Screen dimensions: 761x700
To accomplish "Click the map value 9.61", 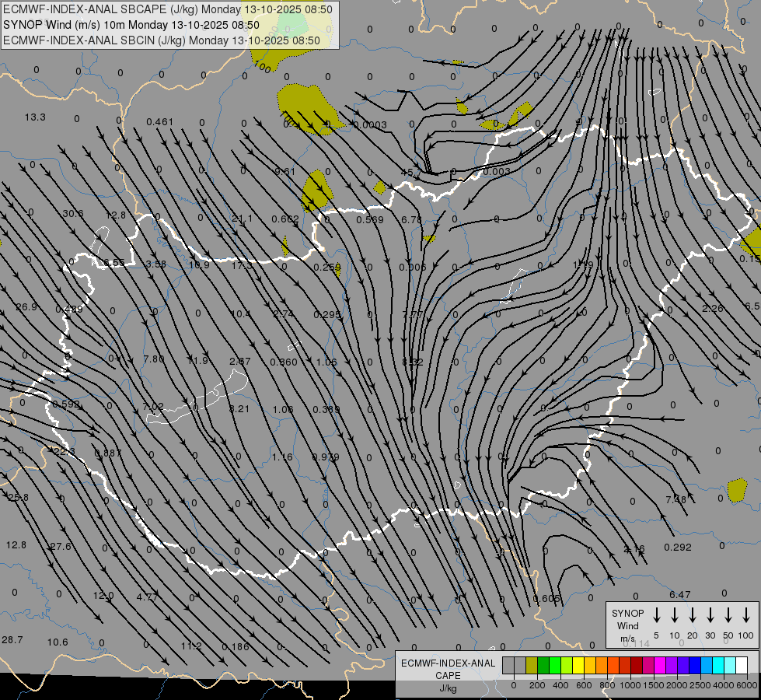I will [285, 171].
